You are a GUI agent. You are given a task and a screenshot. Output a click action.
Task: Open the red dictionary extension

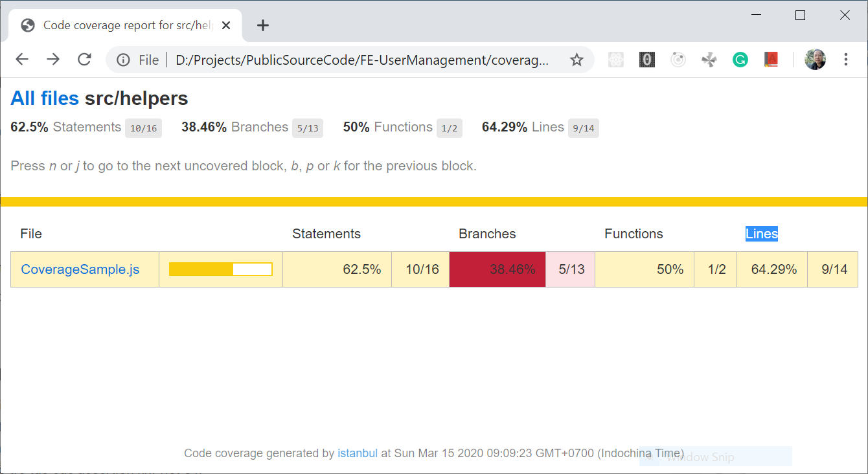pos(771,59)
